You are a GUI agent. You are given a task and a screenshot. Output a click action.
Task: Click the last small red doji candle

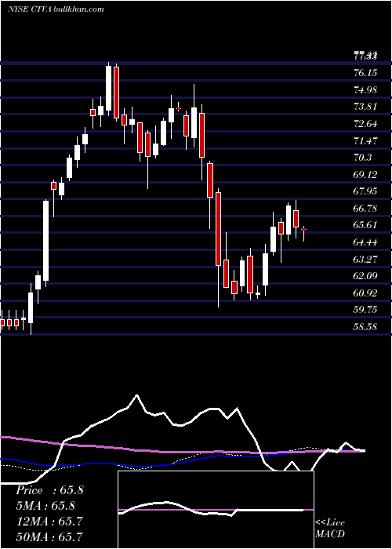304,229
